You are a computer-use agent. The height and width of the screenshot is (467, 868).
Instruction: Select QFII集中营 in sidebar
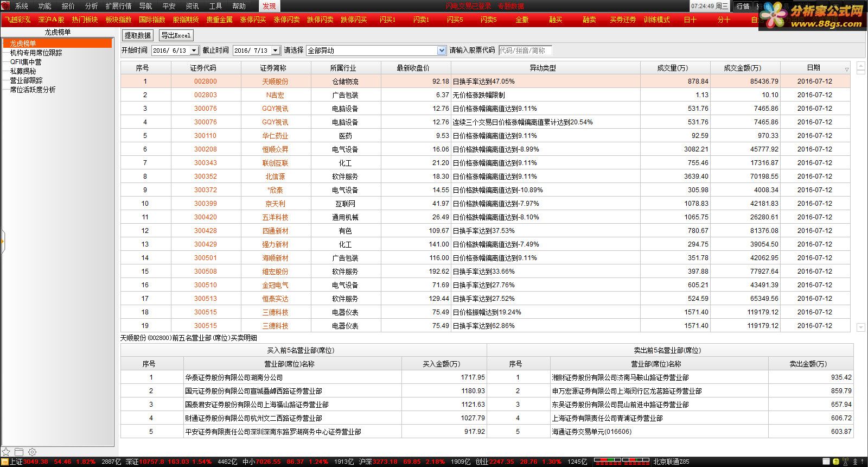coord(25,62)
